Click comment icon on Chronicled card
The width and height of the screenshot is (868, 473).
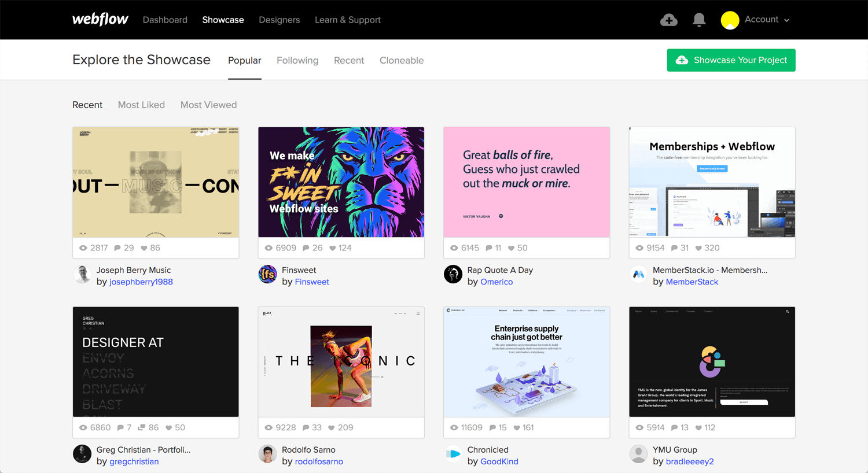click(492, 428)
